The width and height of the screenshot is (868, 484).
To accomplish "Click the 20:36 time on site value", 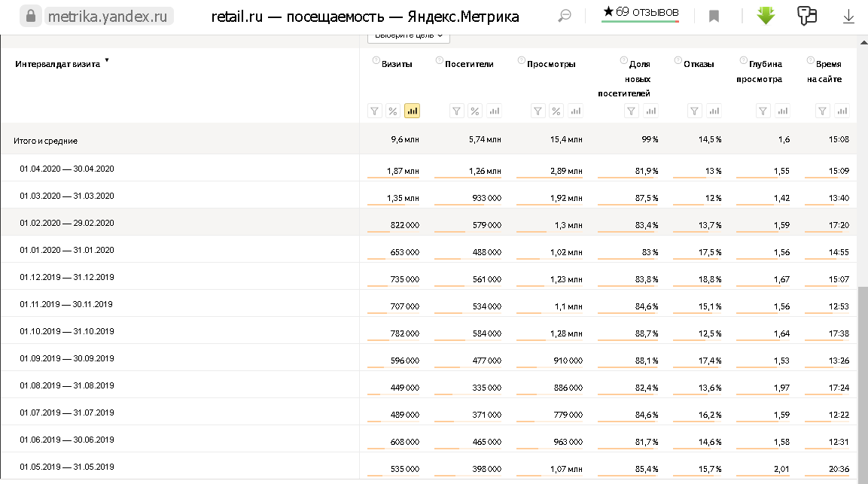I will [x=839, y=469].
